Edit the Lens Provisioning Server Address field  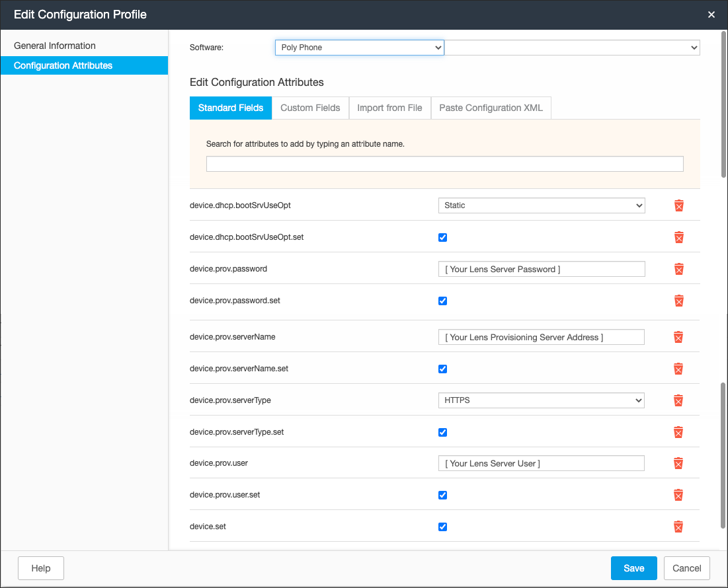pos(542,337)
